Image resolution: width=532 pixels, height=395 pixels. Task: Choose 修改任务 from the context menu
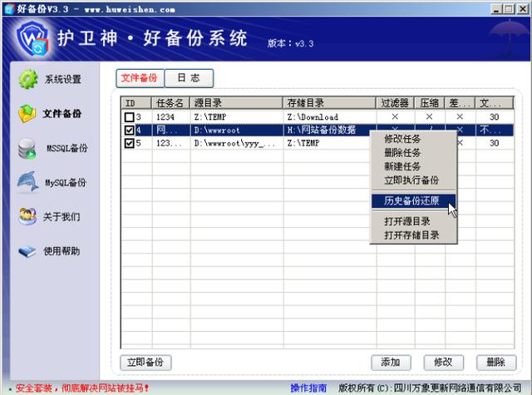[402, 139]
